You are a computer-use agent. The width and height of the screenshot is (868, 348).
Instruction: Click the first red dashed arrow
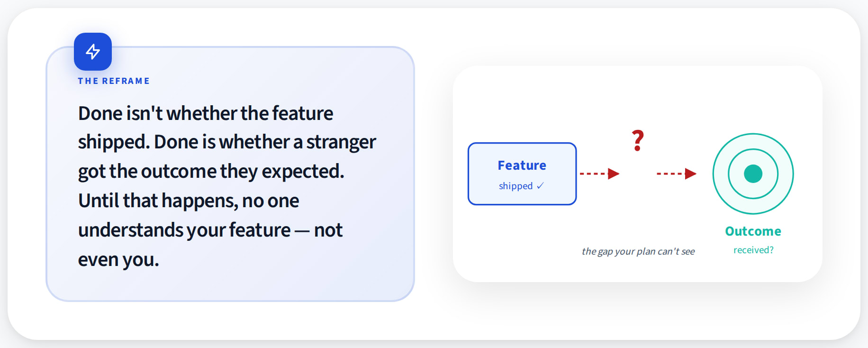tap(599, 174)
